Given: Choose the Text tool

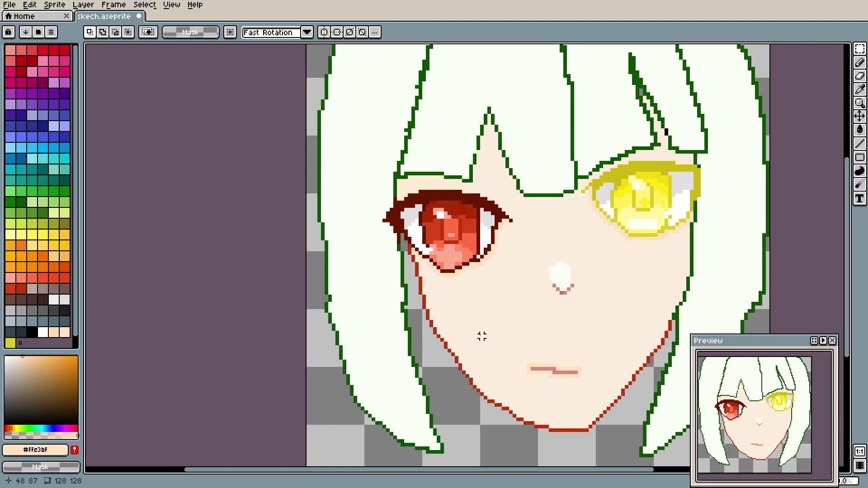Looking at the screenshot, I should tap(859, 198).
